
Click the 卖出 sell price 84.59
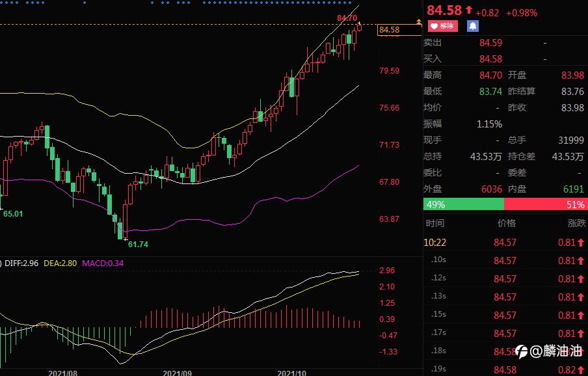(x=490, y=43)
